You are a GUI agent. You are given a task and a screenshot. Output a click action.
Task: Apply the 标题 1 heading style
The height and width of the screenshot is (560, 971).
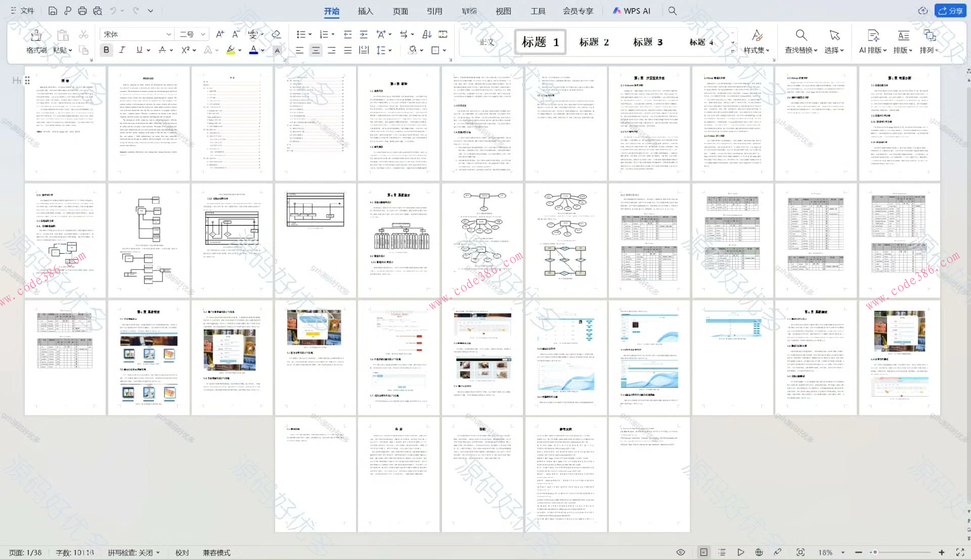click(540, 42)
